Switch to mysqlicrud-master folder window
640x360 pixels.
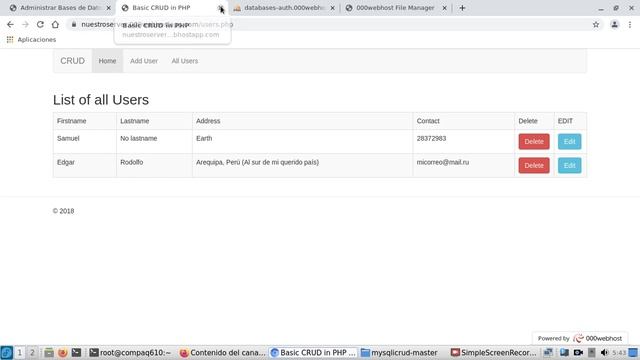pos(400,353)
